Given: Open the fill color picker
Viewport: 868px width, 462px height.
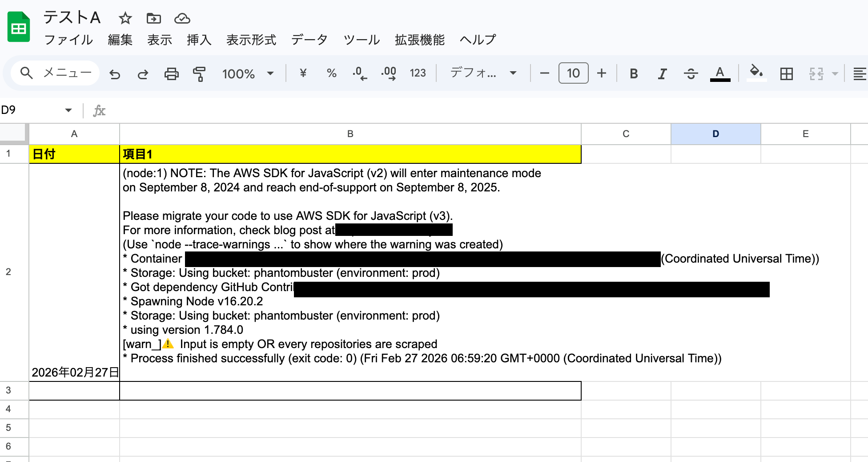Looking at the screenshot, I should coord(756,73).
